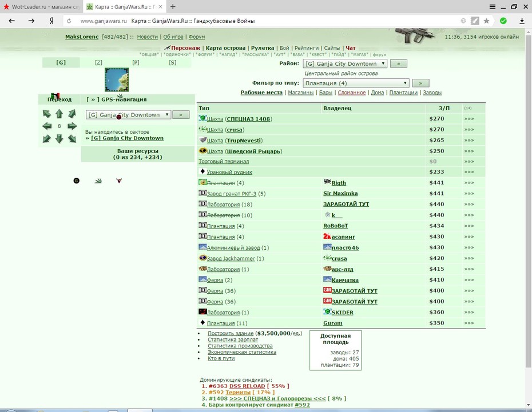Click syndicate icon beside Шахта СПЕЦНАЗ 1408
532x412 pixels.
[203, 118]
